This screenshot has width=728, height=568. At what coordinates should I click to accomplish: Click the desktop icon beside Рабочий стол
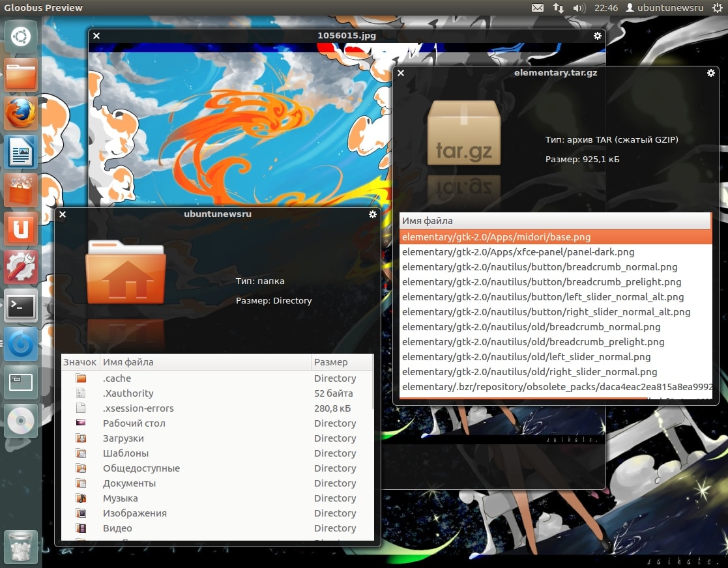pyautogui.click(x=81, y=423)
